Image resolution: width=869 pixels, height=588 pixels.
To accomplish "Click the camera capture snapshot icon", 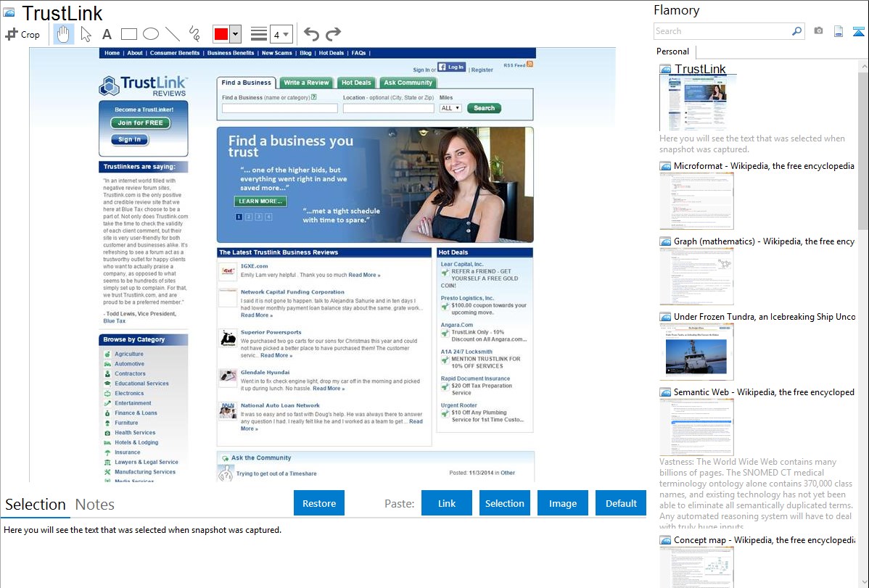I will pos(818,31).
